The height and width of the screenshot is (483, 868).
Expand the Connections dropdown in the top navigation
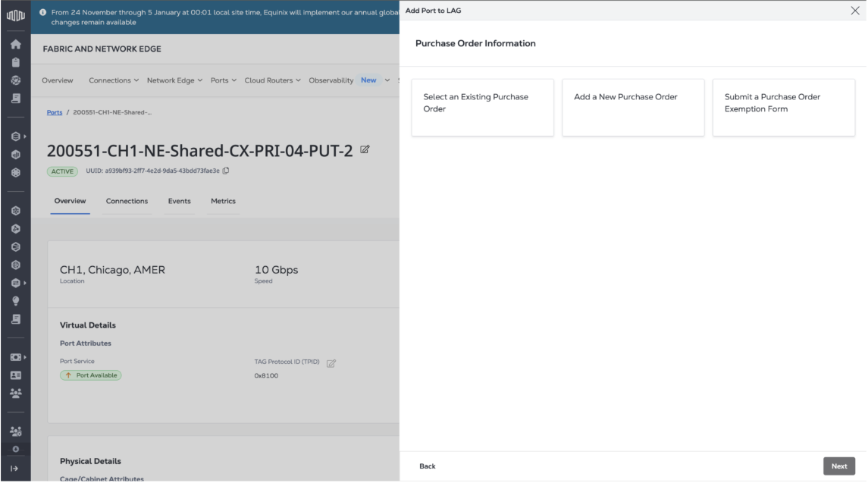(x=114, y=80)
